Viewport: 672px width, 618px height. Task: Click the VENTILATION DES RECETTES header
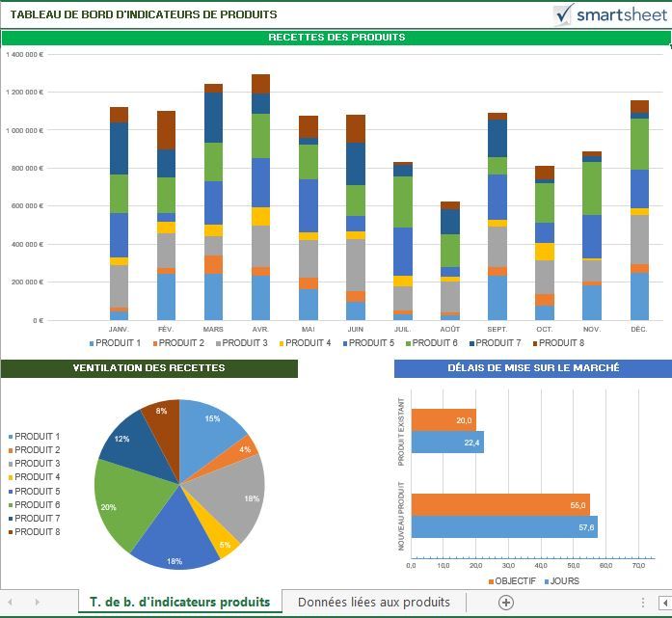(148, 368)
